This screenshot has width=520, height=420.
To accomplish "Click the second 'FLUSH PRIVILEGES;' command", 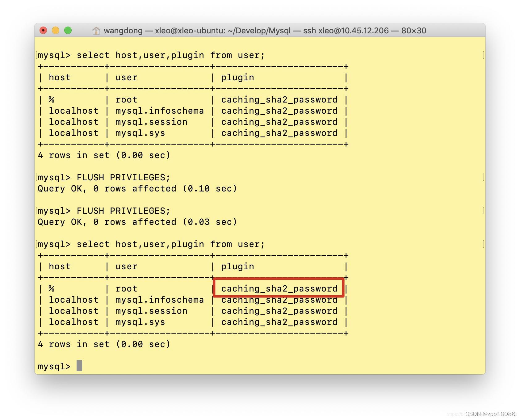I will coord(124,211).
